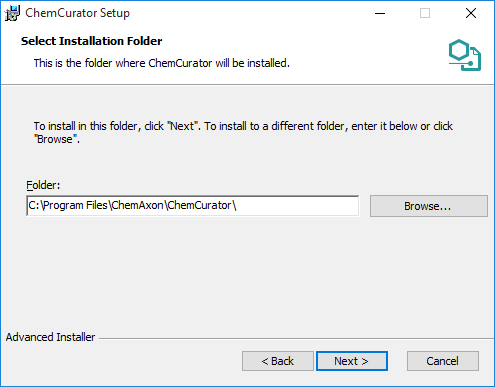
Task: Continue with the Next > button
Action: 352,361
